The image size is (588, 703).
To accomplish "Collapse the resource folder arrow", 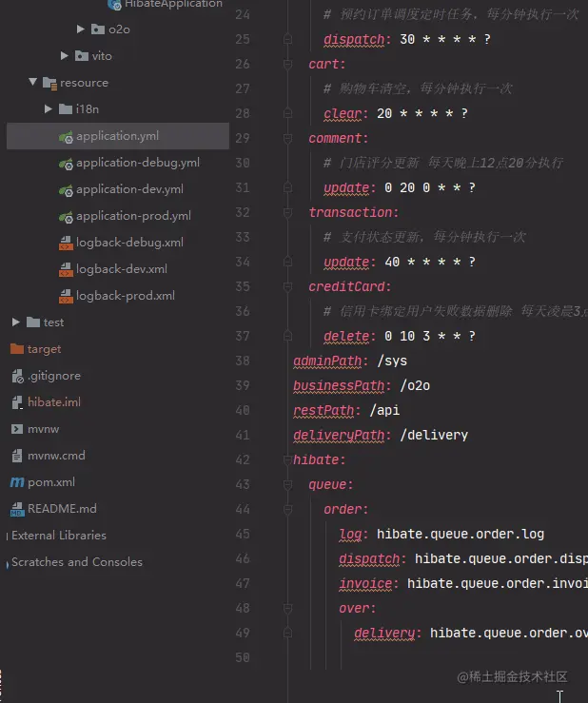I will 32,82.
